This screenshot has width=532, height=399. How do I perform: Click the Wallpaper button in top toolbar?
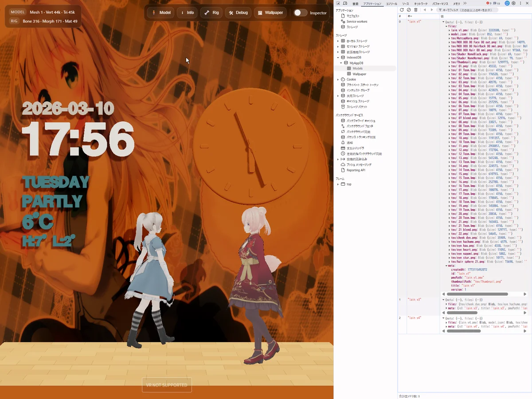[x=270, y=13]
